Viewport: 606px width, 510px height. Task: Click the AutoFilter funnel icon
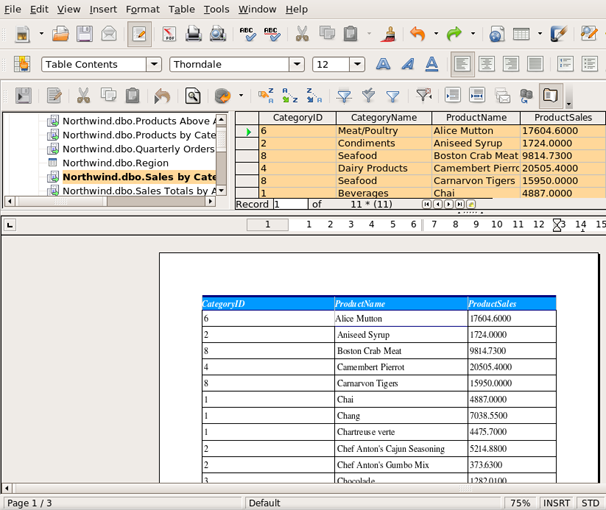344,95
